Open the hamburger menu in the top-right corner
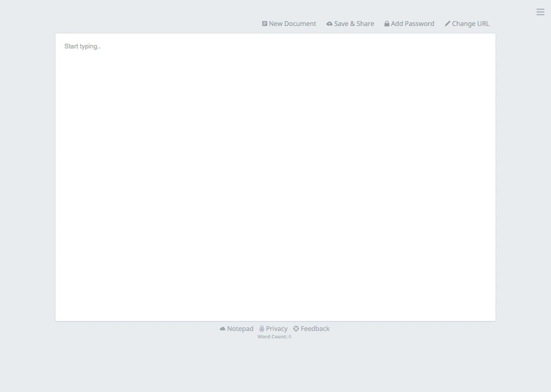Screen dimensions: 551x392 (540, 12)
